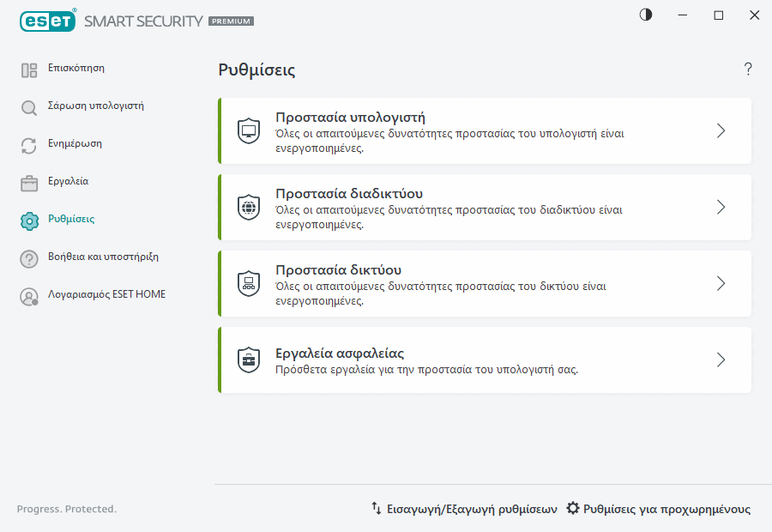Click the import/export arrows icon

376,508
